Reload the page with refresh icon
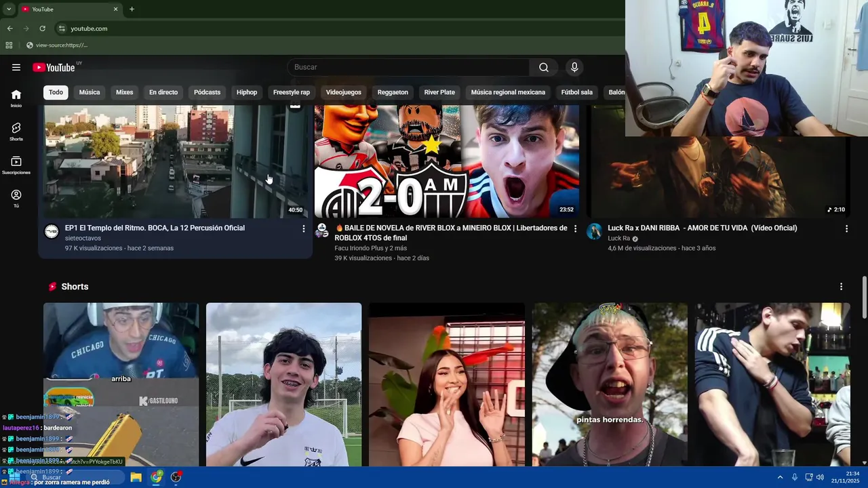The image size is (868, 488). point(42,28)
